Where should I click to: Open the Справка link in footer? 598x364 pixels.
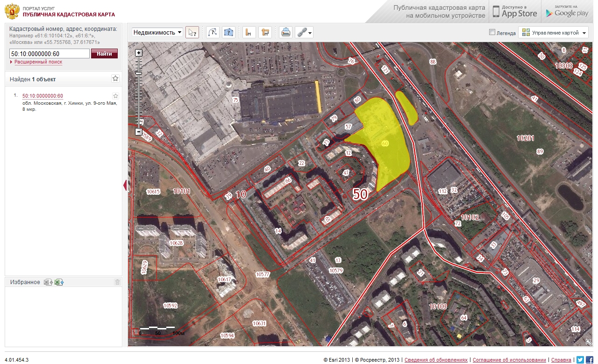(561, 360)
